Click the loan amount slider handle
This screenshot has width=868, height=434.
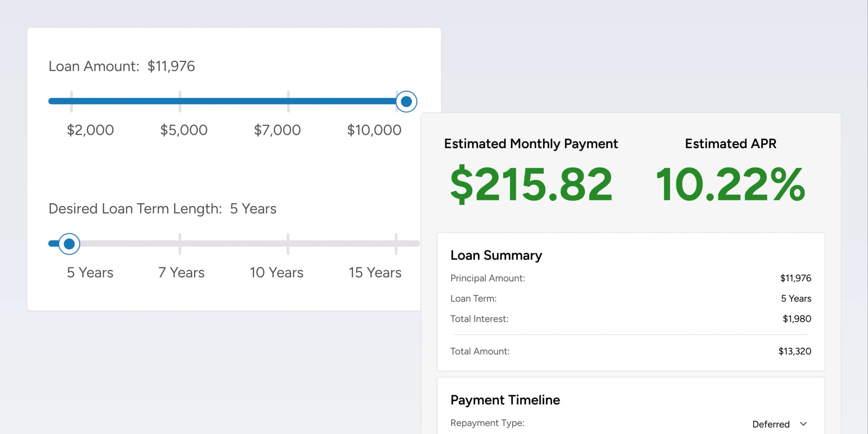[x=406, y=101]
